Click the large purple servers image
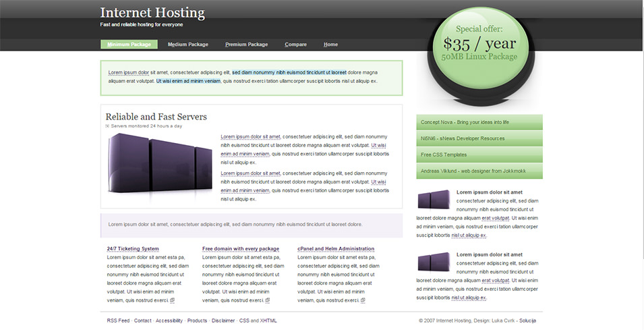Viewport: 644px width, 330px height. pos(159,167)
